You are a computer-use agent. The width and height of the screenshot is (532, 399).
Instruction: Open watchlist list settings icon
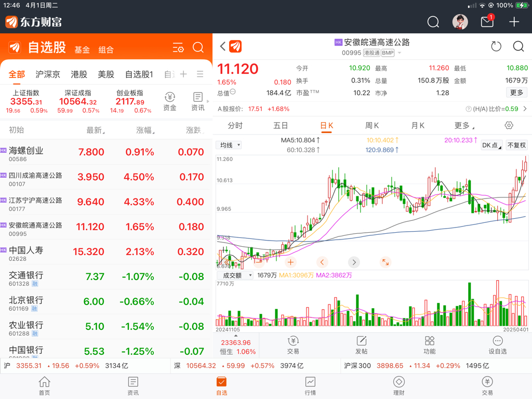click(x=178, y=47)
